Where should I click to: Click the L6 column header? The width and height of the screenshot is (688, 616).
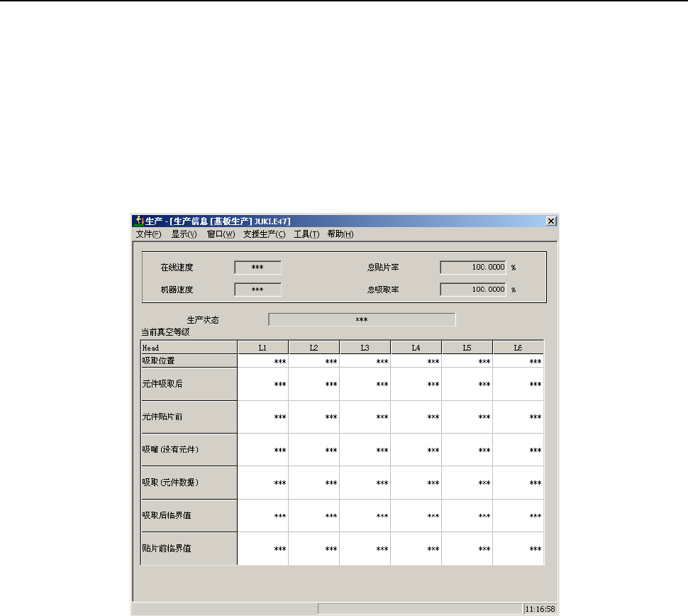click(x=518, y=348)
